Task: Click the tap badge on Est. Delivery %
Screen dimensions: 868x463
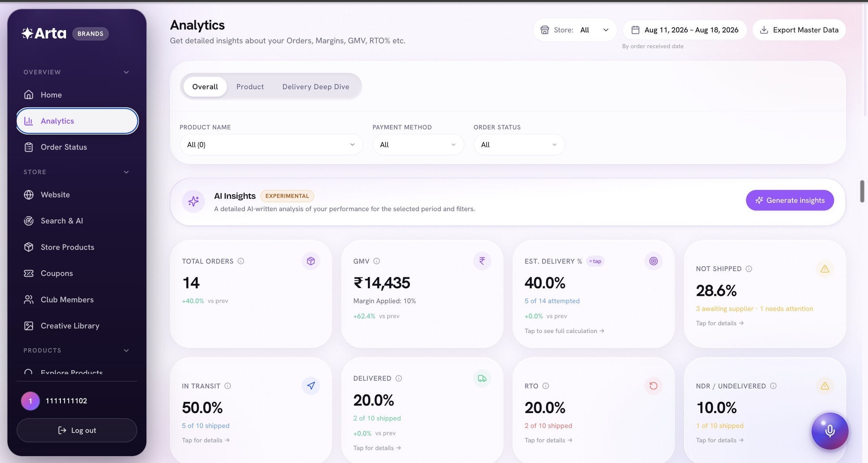Action: point(595,261)
